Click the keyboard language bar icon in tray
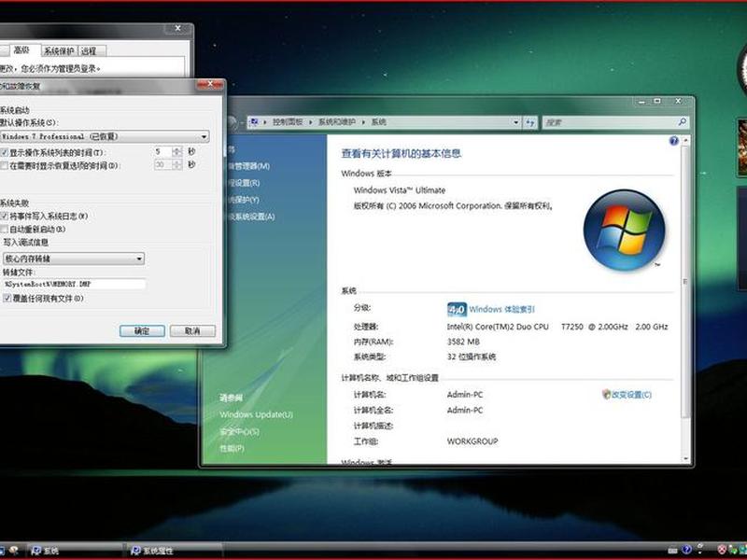Screen dimensions: 747x560 coord(672,550)
